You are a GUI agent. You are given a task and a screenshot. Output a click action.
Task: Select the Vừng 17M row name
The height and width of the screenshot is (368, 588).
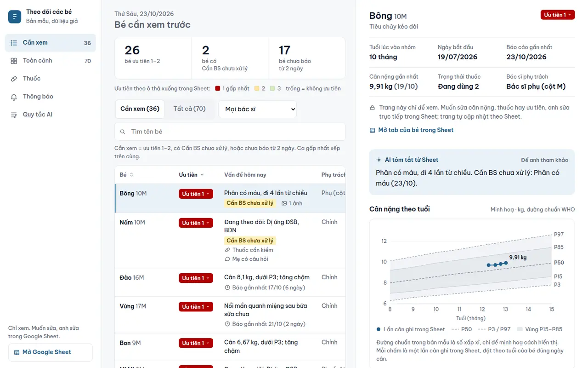(133, 306)
